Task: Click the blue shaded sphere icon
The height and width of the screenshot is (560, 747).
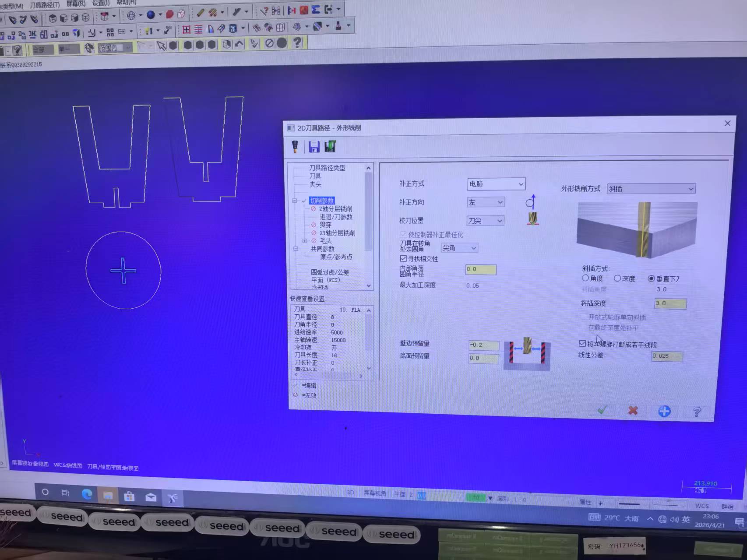Action: point(151,15)
